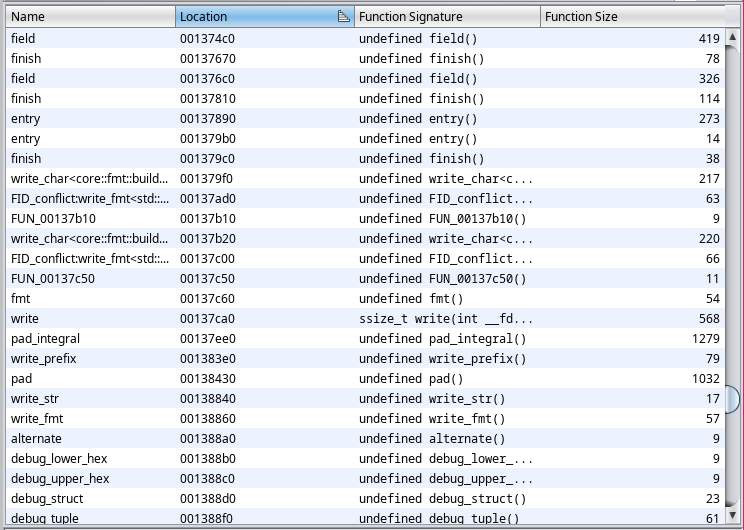Click the ssize_t write signature cell
The image size is (744, 530).
click(446, 318)
